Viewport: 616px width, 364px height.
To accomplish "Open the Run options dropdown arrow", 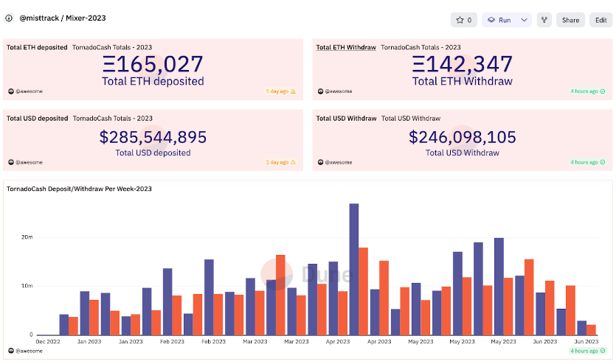I will pos(525,20).
